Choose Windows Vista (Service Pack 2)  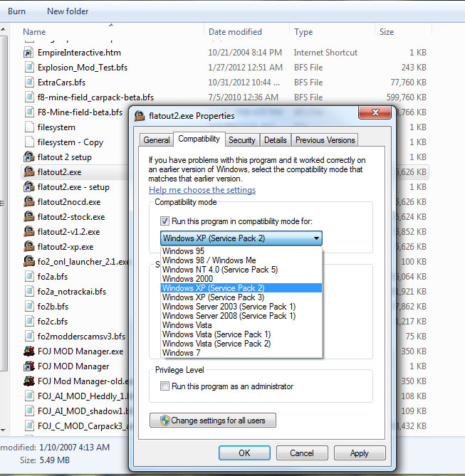pos(241,344)
